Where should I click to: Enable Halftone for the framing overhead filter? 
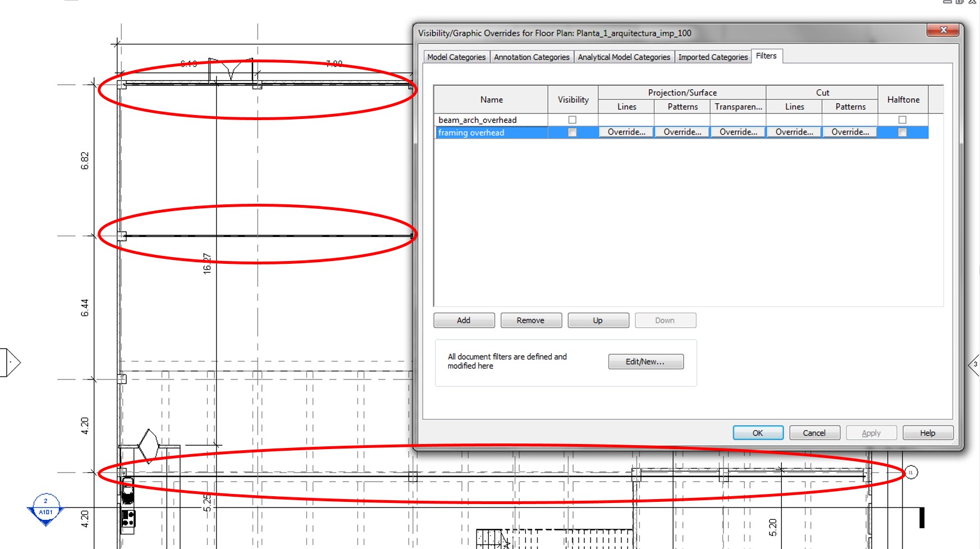[x=902, y=132]
